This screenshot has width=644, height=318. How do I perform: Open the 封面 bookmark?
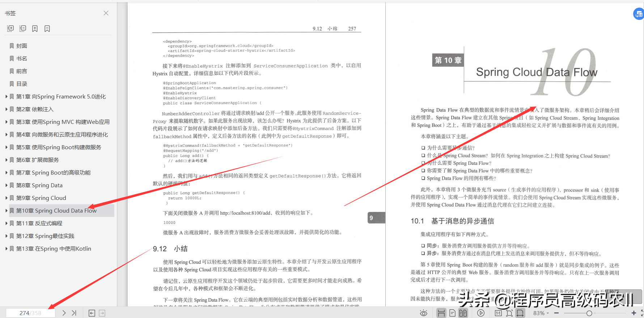[x=22, y=46]
